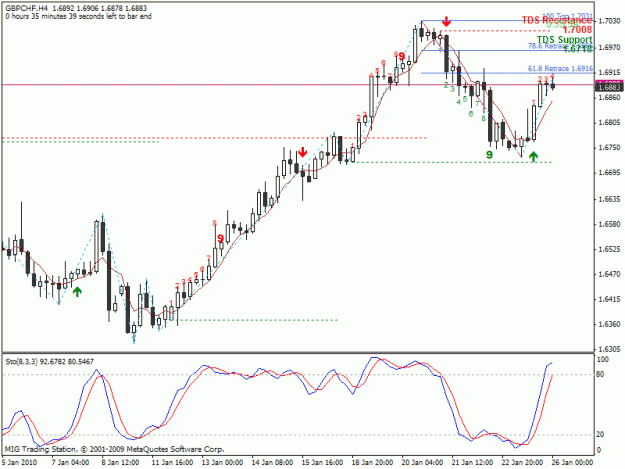Click the 11 Jan 16:00 date label

click(x=172, y=462)
